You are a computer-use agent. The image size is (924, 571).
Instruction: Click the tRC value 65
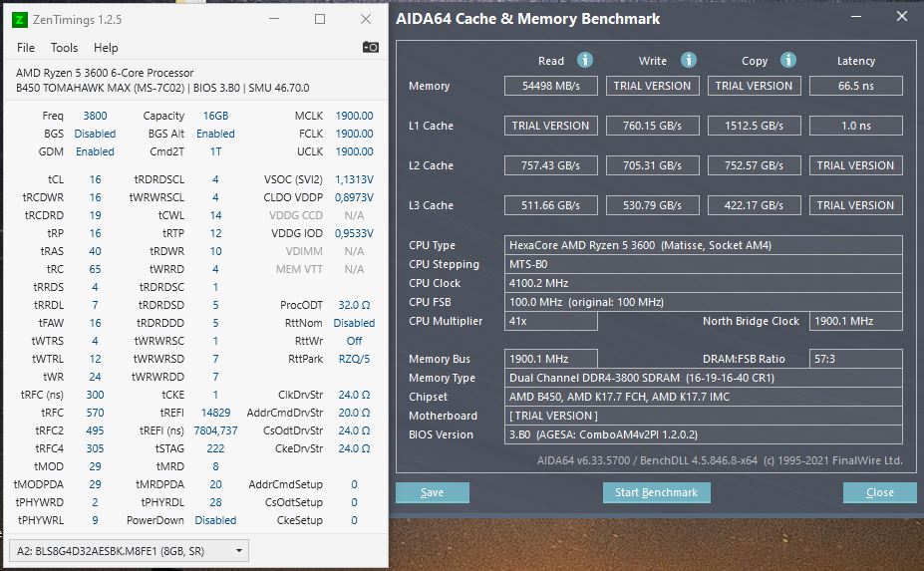pos(95,269)
